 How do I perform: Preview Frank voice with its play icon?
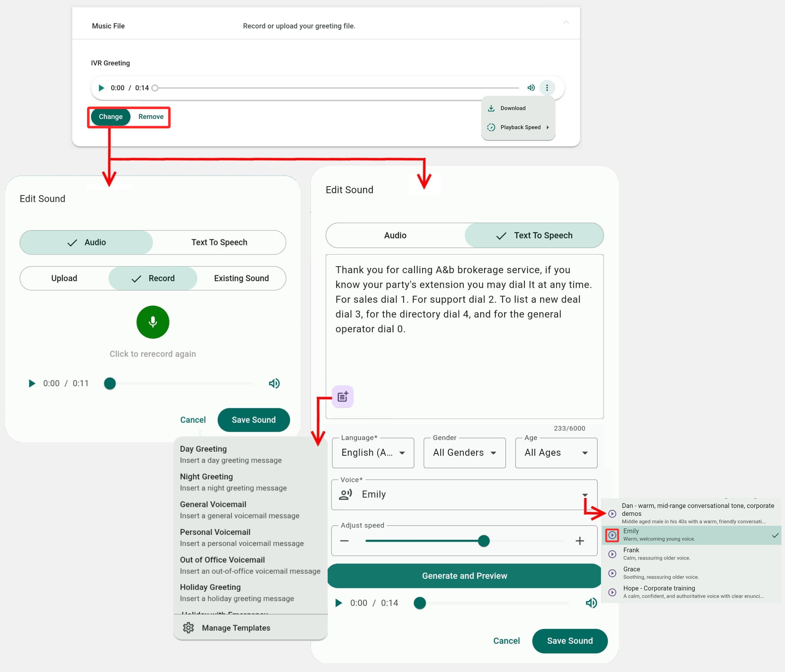[x=612, y=554]
